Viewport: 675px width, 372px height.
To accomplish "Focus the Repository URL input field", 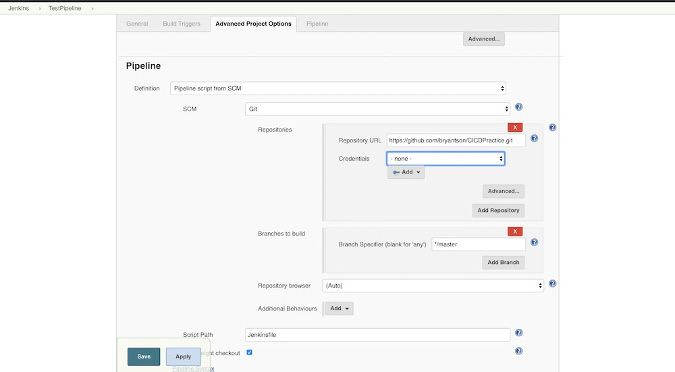I will click(x=455, y=140).
